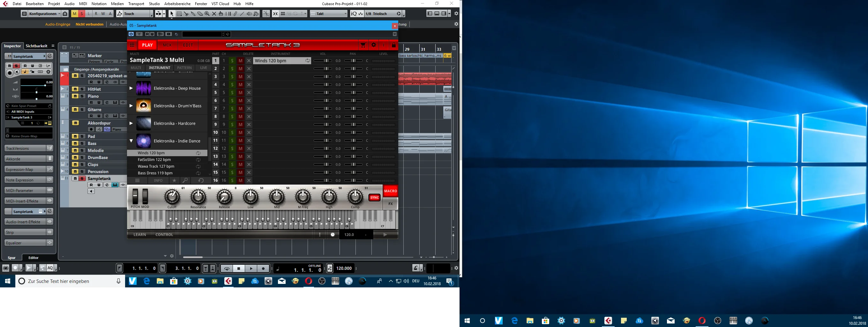Open SampleTank settings gear
This screenshot has height=327, width=868.
click(374, 45)
